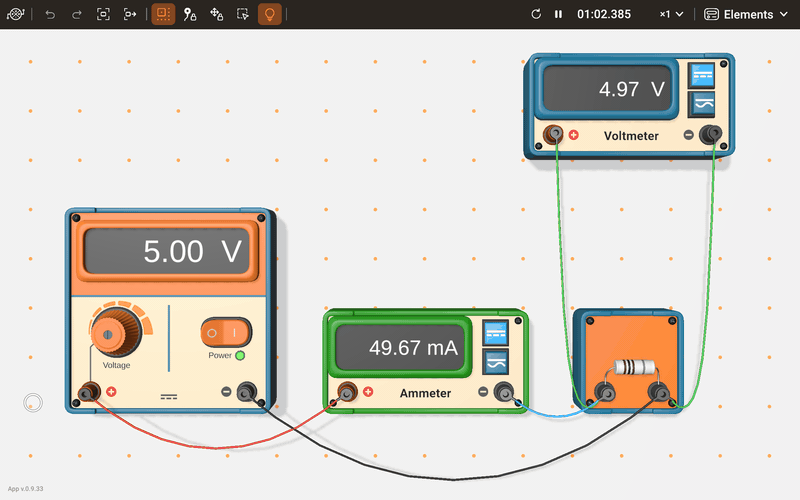Click the green Power indicator LED
Screen dimensions: 800x500
[x=240, y=356]
